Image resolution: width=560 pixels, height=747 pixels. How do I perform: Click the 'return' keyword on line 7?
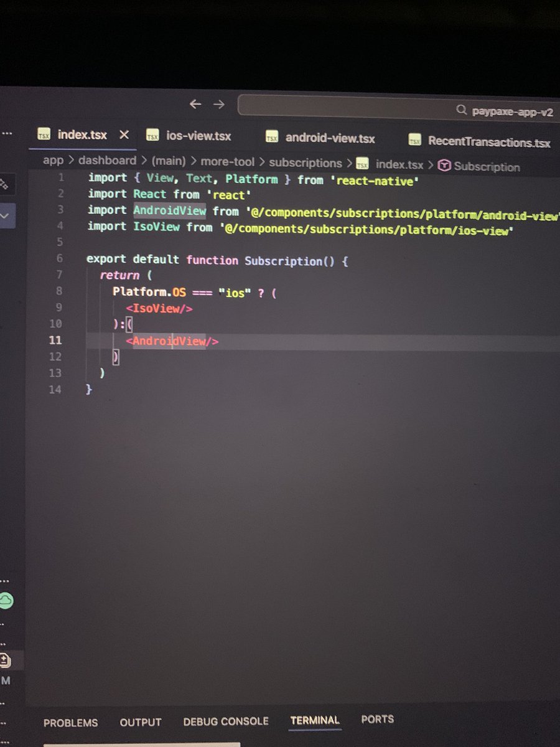pos(119,275)
